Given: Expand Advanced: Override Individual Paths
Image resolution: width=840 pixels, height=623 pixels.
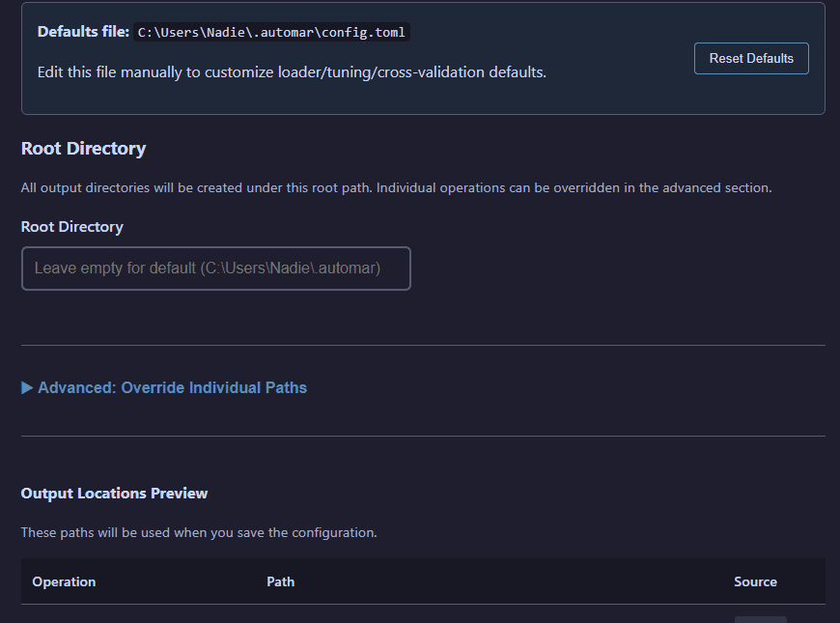Looking at the screenshot, I should click(164, 387).
